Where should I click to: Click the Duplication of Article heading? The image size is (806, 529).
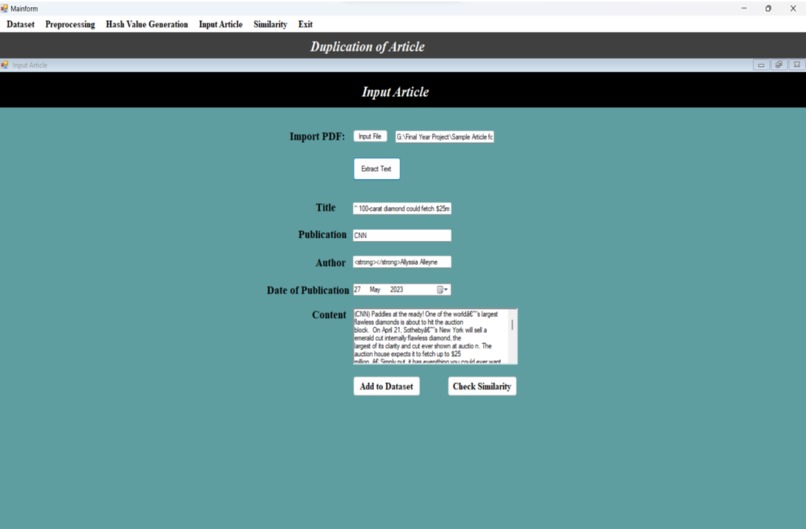tap(368, 46)
